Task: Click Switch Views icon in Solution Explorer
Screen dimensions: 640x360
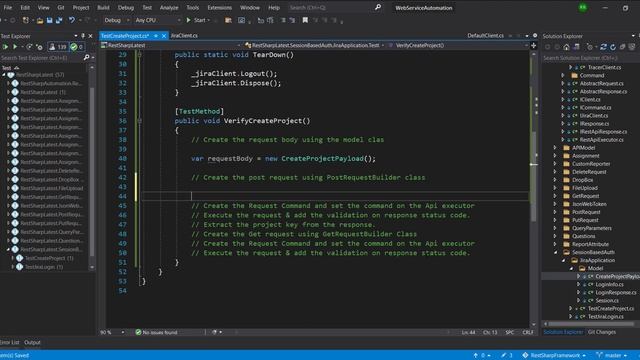Action: tap(576, 47)
